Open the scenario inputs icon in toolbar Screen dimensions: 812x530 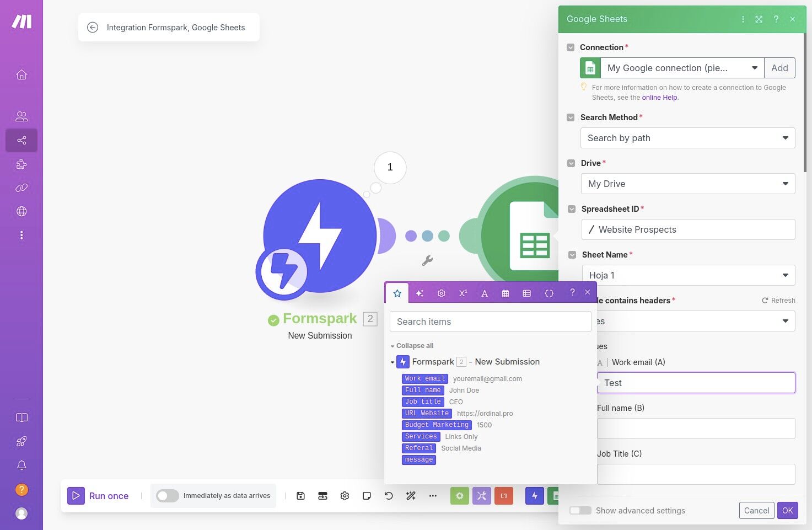tap(322, 496)
